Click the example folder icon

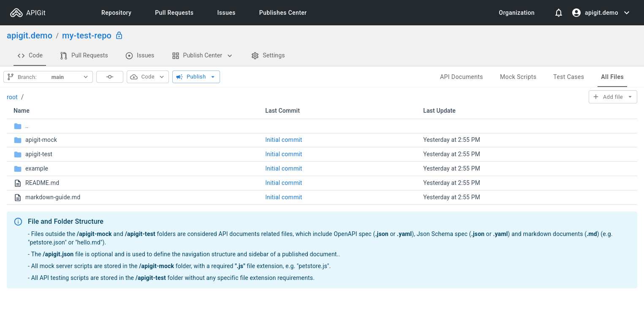click(x=18, y=168)
